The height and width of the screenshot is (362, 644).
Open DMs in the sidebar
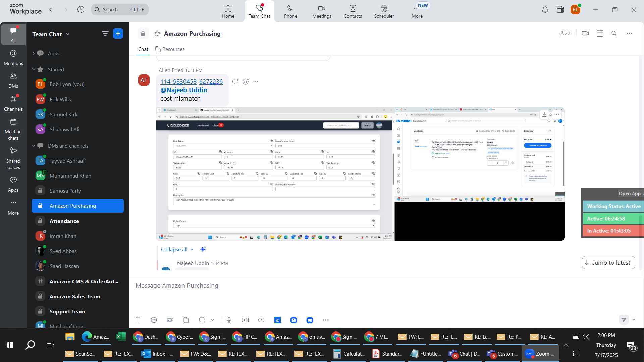click(x=13, y=80)
